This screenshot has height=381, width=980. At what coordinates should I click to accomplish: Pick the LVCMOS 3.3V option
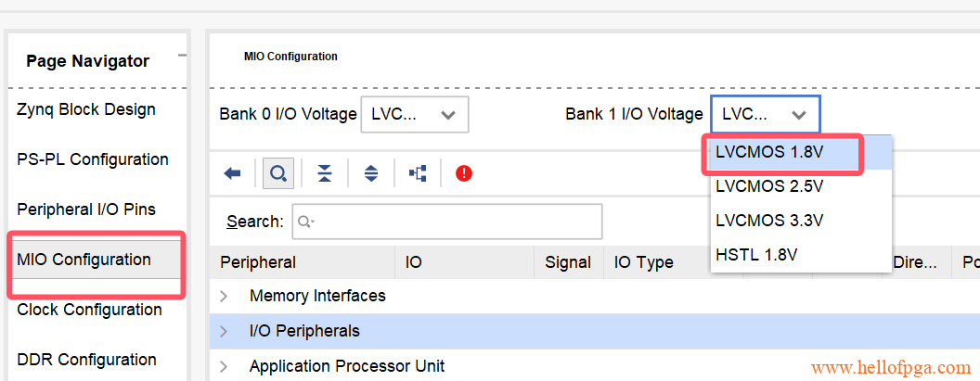pos(769,221)
